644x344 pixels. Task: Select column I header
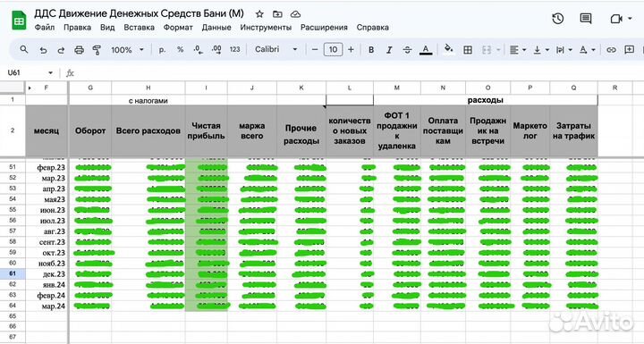click(x=207, y=88)
